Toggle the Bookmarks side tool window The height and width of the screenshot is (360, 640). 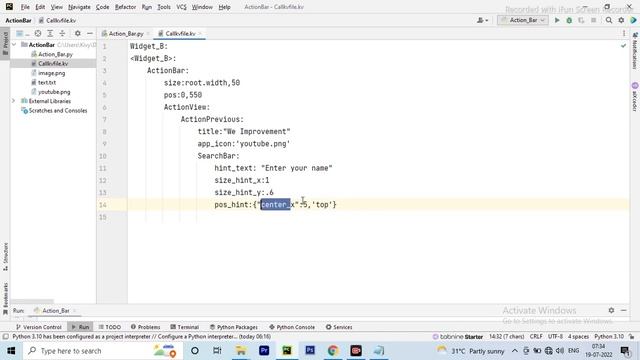5,298
